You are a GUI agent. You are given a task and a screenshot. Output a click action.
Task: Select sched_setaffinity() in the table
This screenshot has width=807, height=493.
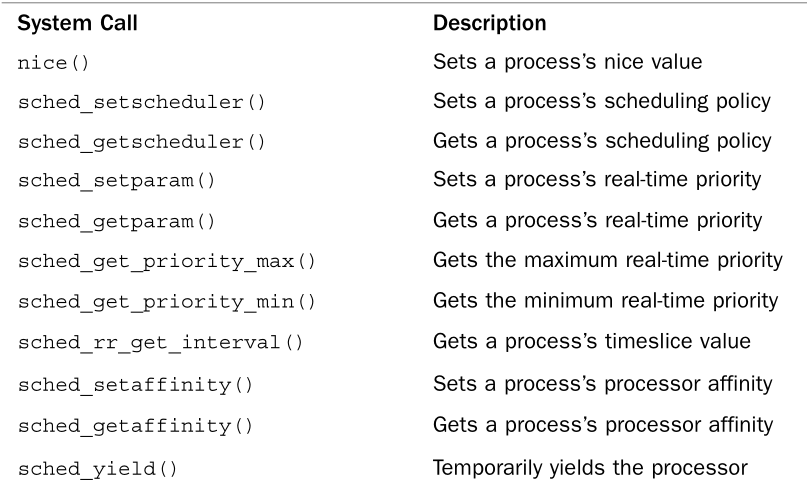[x=135, y=385]
